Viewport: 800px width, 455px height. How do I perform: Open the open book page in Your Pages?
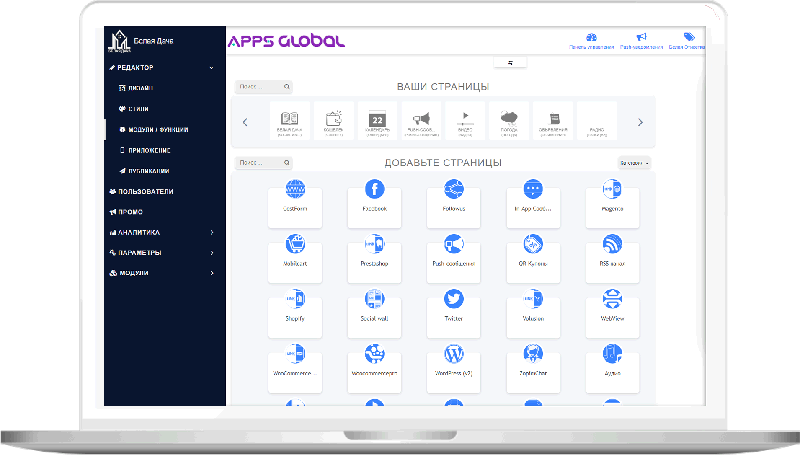(x=290, y=121)
